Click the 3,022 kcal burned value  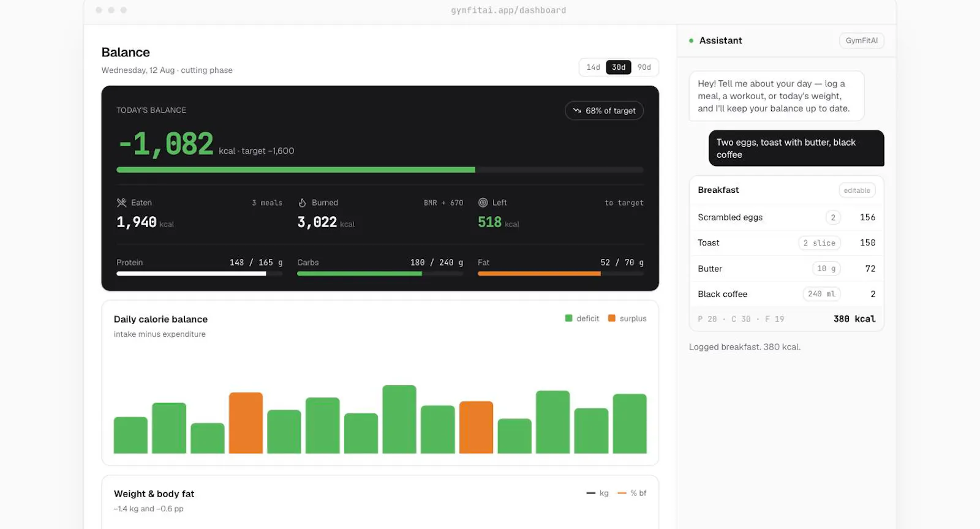pos(326,222)
